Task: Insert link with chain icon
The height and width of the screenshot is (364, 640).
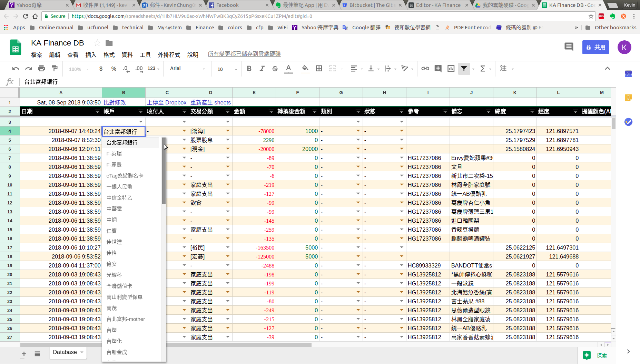Action: click(425, 69)
